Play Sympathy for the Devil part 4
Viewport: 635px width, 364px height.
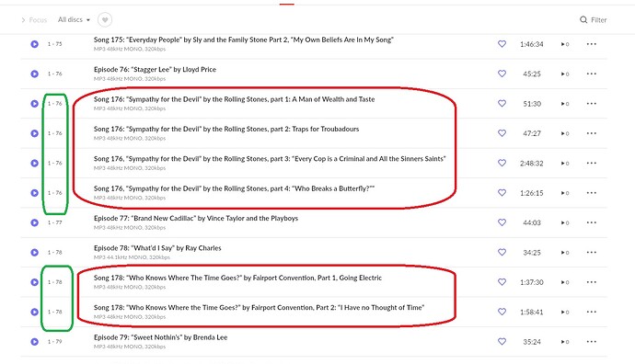click(35, 192)
